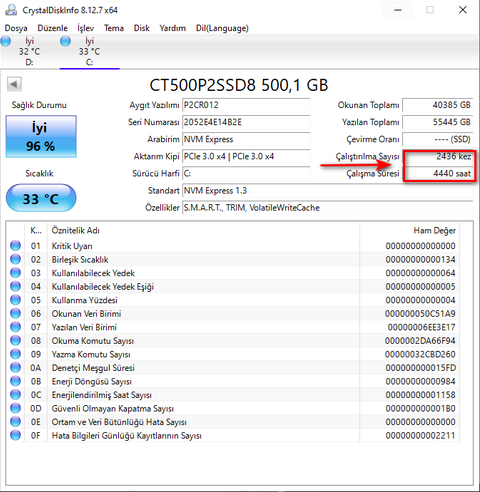This screenshot has height=492, width=480.
Task: Click status orb for Birleşik Sıcaklık row
Action: pyautogui.click(x=15, y=259)
